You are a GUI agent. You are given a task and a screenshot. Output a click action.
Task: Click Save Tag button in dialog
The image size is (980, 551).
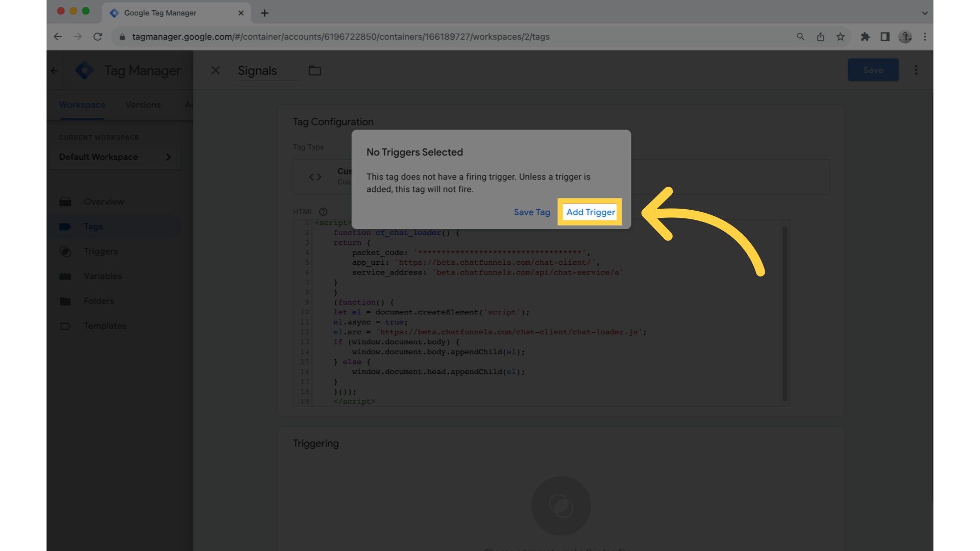tap(532, 212)
